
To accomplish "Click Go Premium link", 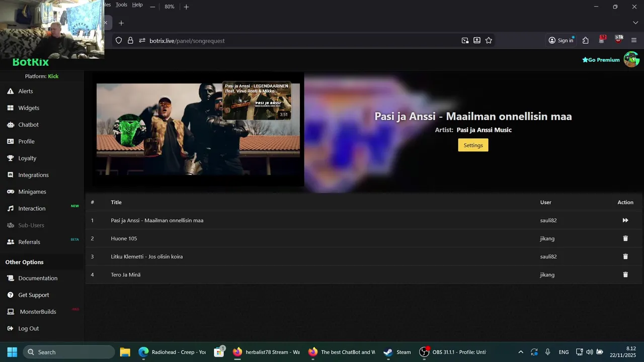I will pyautogui.click(x=601, y=60).
